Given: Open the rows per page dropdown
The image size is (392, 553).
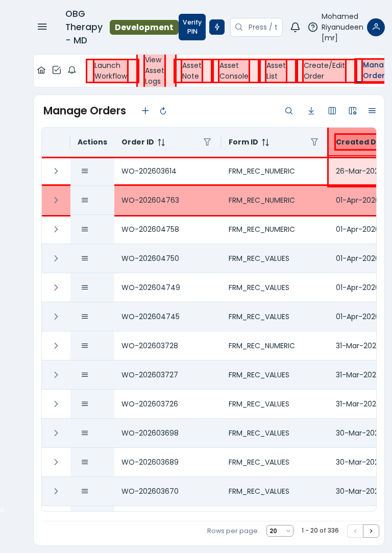Looking at the screenshot, I should 280,531.
